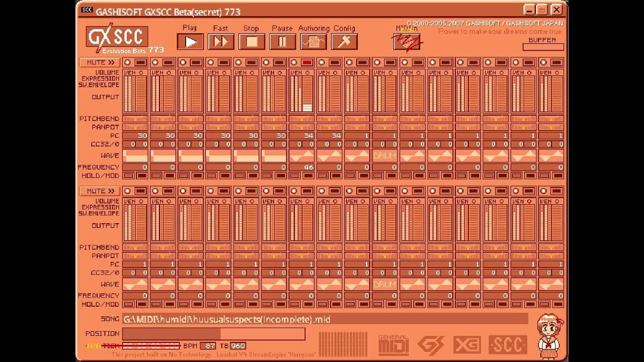Minimize the GXSCC window
644x362 pixels.
tap(529, 10)
